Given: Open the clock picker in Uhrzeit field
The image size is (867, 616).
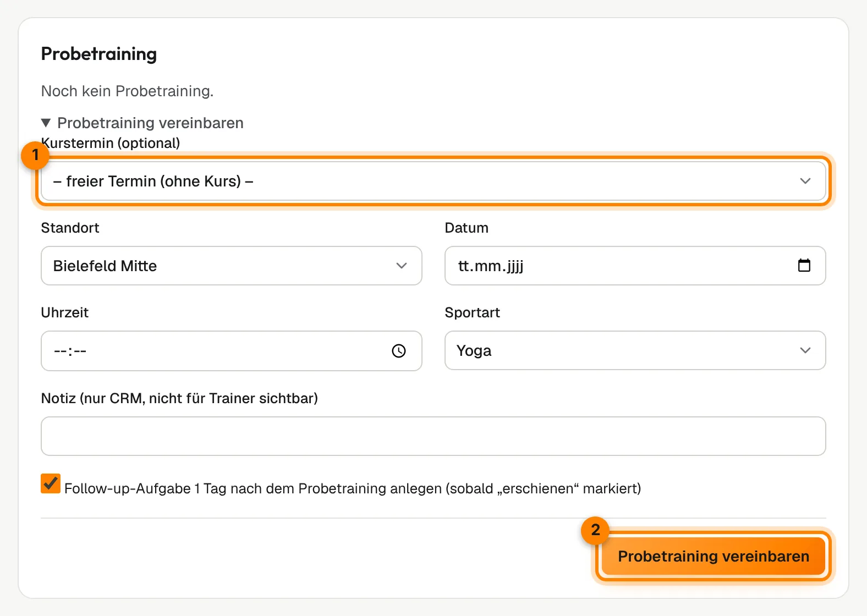Looking at the screenshot, I should [x=399, y=351].
